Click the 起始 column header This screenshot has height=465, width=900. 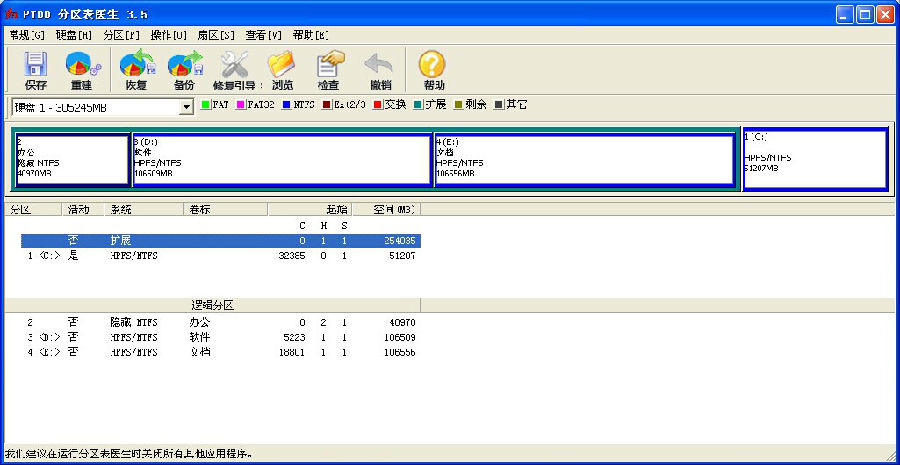311,210
